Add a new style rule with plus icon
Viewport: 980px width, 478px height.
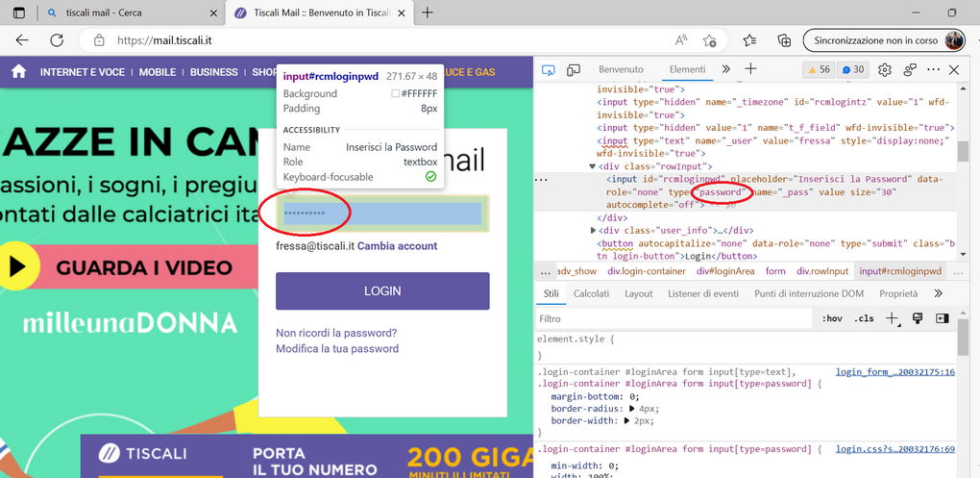893,318
